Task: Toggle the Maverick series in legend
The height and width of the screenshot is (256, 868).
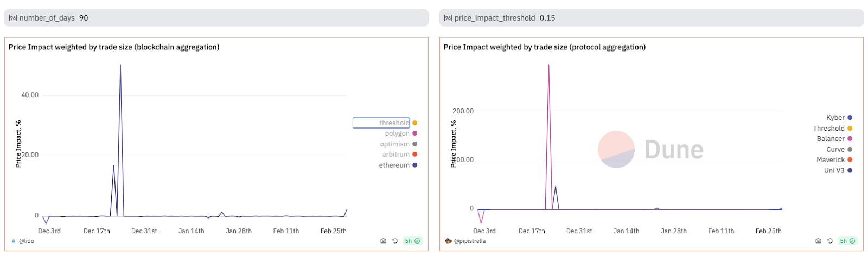Action: click(x=831, y=160)
